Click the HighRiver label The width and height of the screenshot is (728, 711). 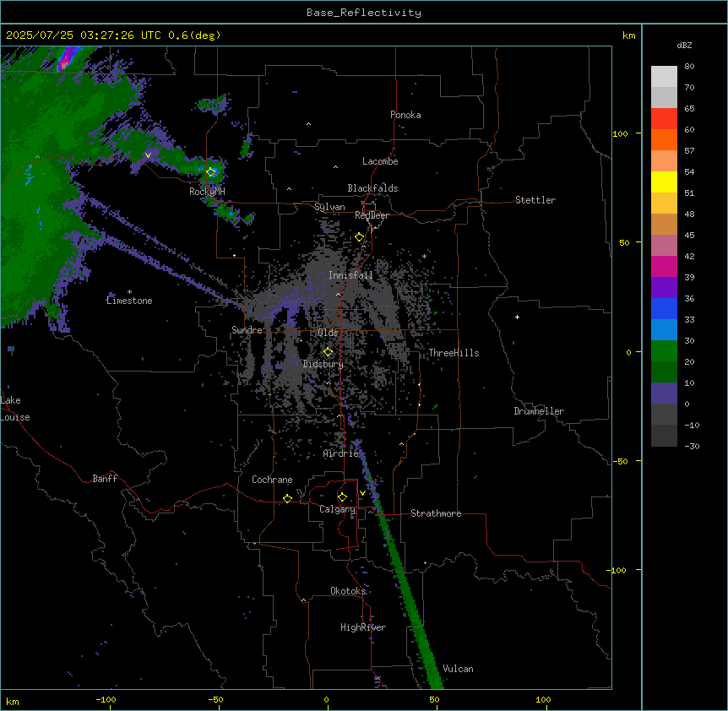(363, 627)
